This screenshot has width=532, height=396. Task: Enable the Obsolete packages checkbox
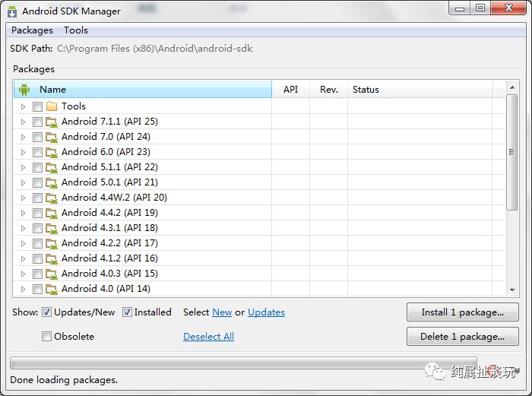click(47, 337)
